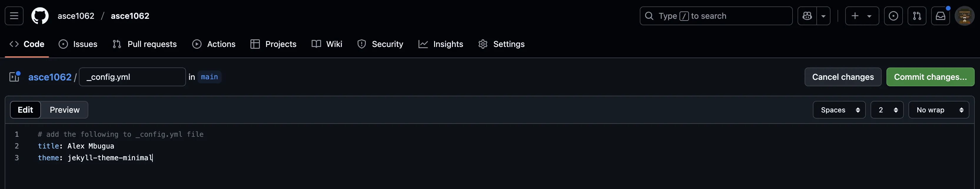Open the Copilot chat icon
The height and width of the screenshot is (189, 980).
(807, 16)
